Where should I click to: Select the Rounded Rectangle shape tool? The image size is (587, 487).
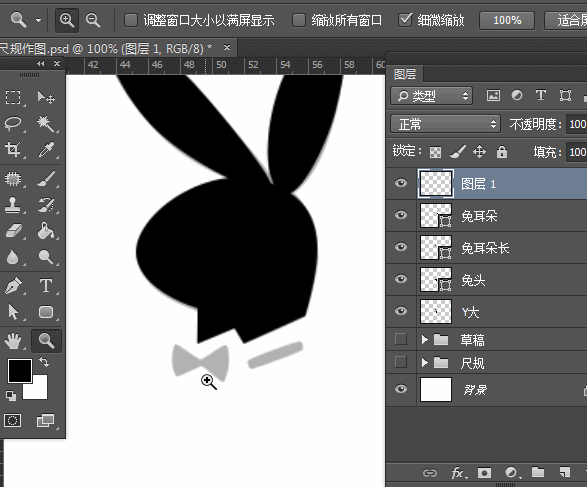click(46, 312)
